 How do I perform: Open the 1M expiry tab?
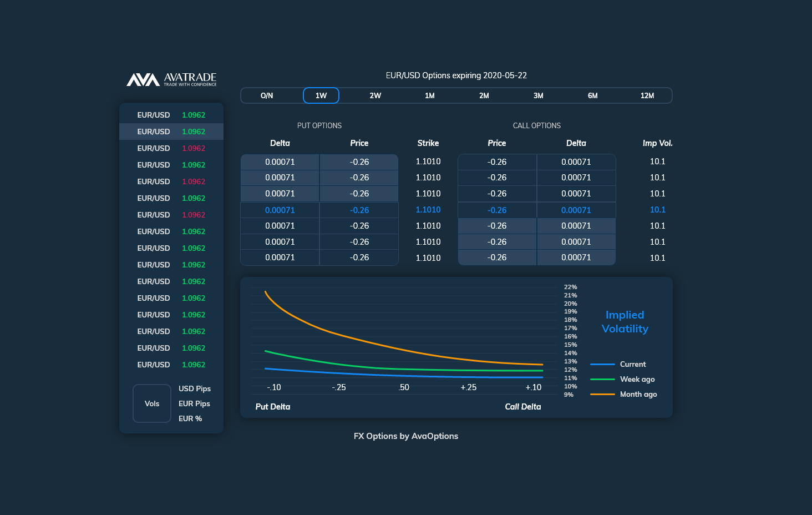[x=430, y=95]
